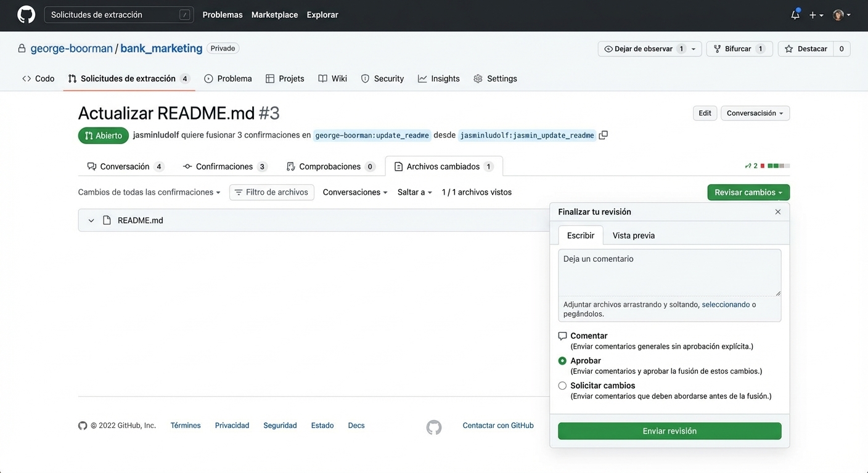This screenshot has height=473, width=868.
Task: Open the Security repository tab
Action: (x=382, y=79)
